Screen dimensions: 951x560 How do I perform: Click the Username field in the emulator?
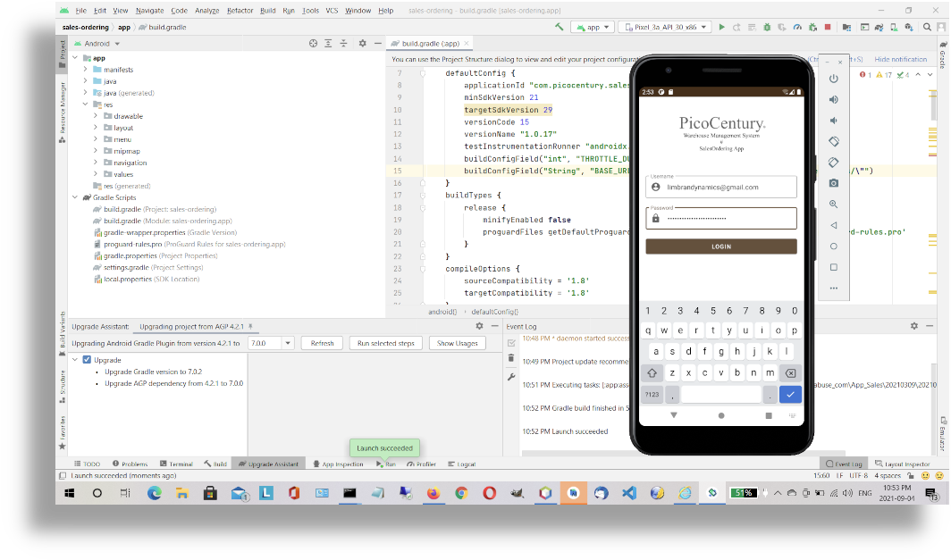(721, 187)
